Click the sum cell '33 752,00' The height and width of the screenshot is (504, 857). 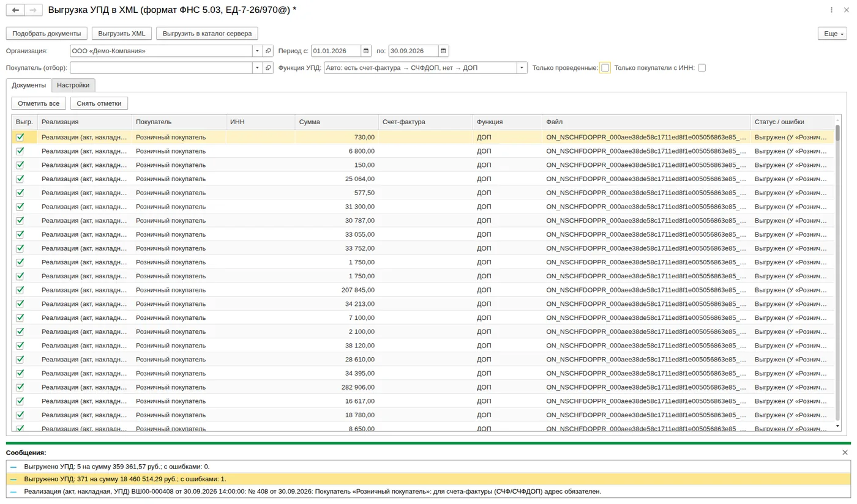[336, 248]
